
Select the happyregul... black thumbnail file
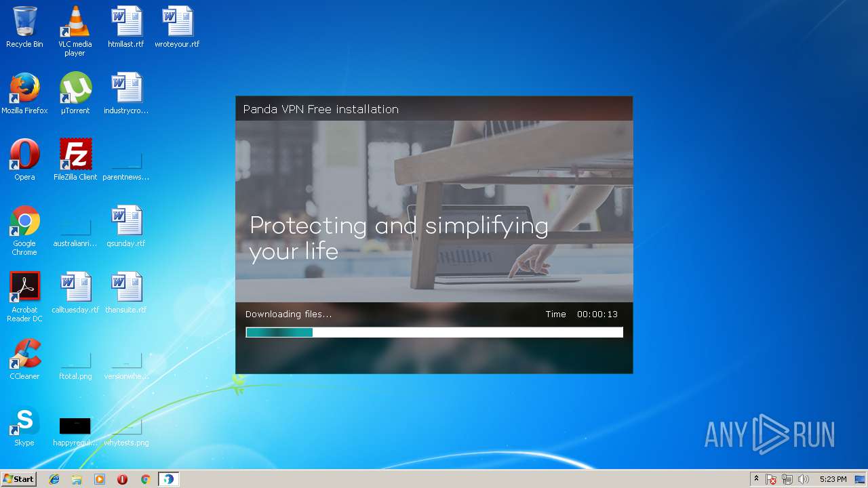(x=75, y=432)
